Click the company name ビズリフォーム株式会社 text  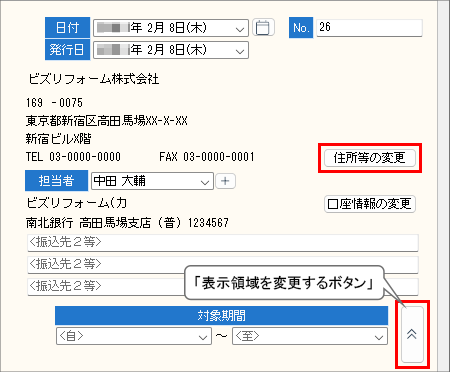tap(94, 79)
